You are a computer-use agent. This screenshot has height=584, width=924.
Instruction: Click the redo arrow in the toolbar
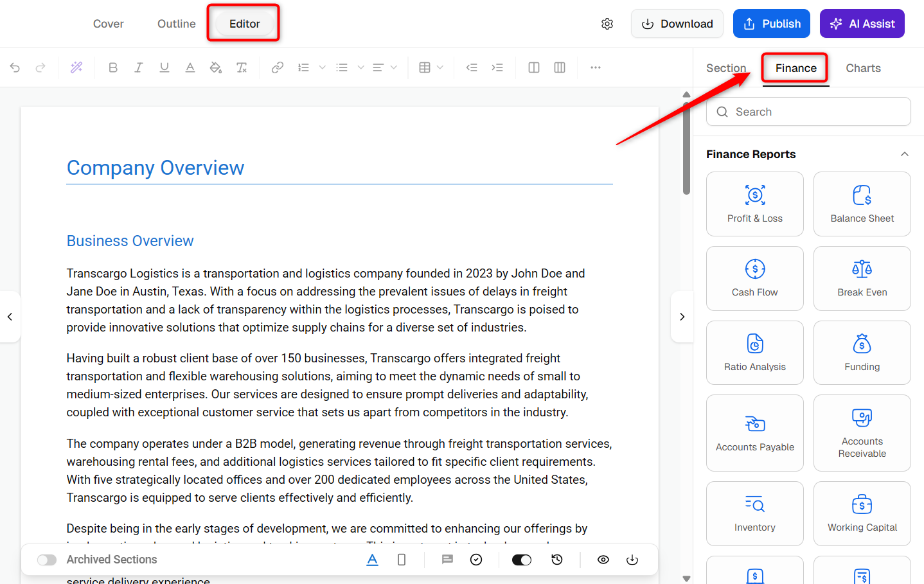(x=40, y=67)
